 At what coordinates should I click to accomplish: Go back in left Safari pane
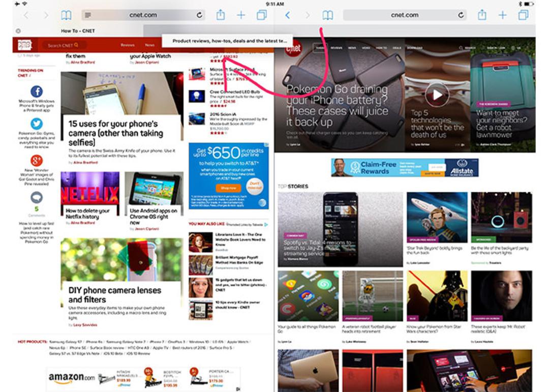[x=26, y=15]
